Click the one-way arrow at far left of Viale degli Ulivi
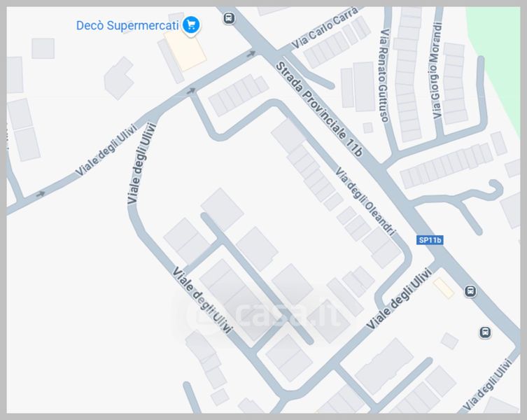527x420 pixels. point(41,194)
